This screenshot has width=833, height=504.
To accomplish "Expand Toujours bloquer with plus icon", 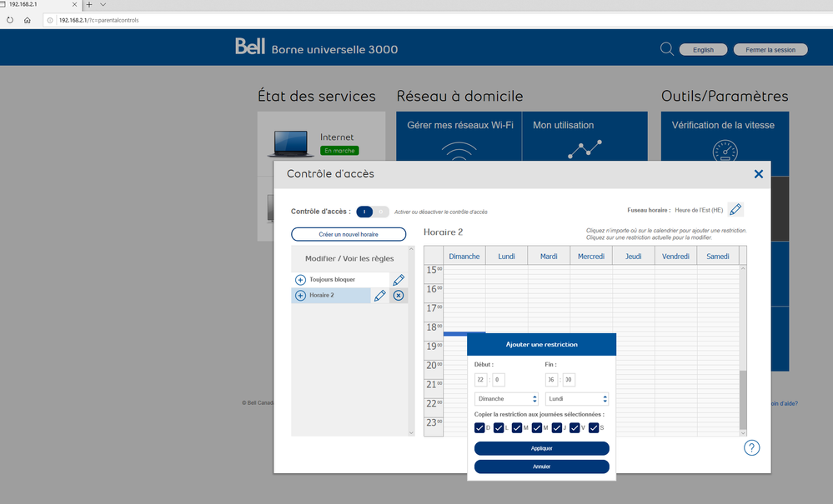I will point(300,280).
